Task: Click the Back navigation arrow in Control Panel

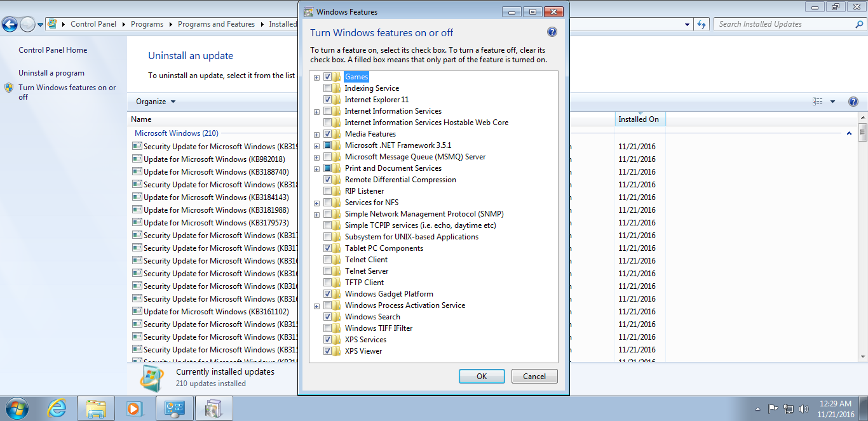Action: [x=10, y=24]
